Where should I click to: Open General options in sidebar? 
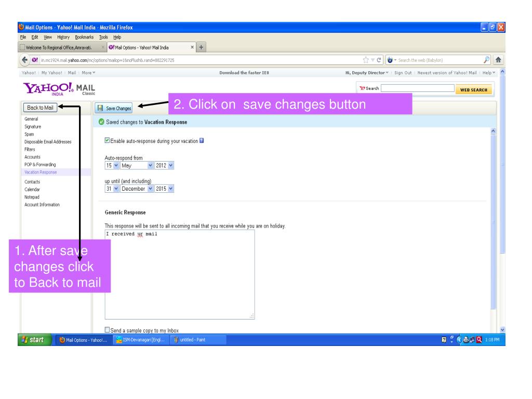[x=31, y=119]
